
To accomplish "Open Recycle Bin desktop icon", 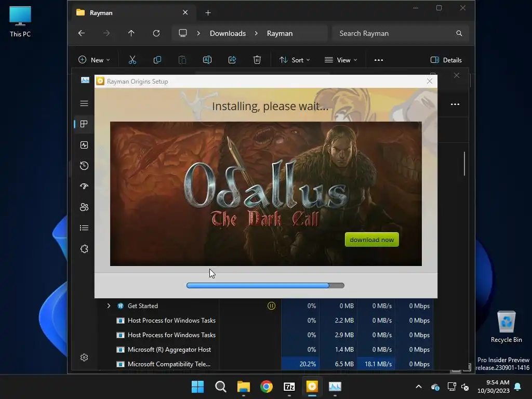I will (506, 327).
